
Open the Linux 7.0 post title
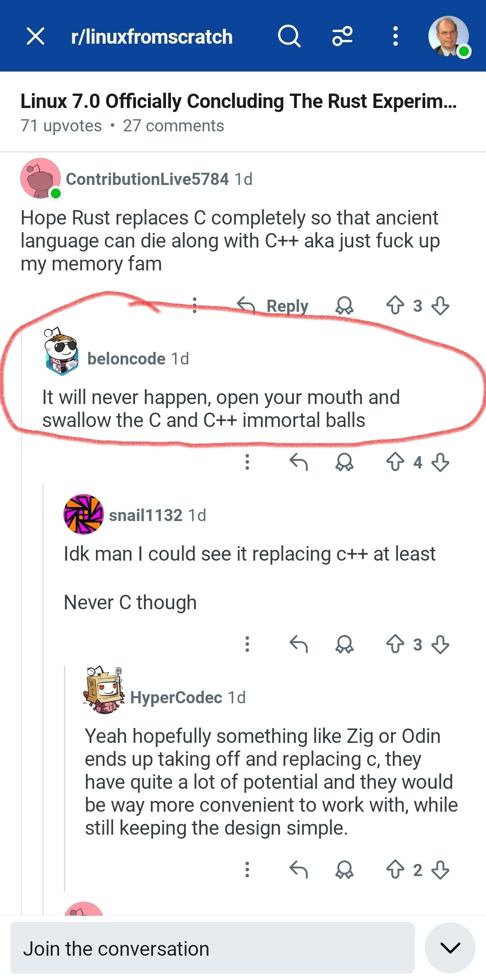click(238, 101)
